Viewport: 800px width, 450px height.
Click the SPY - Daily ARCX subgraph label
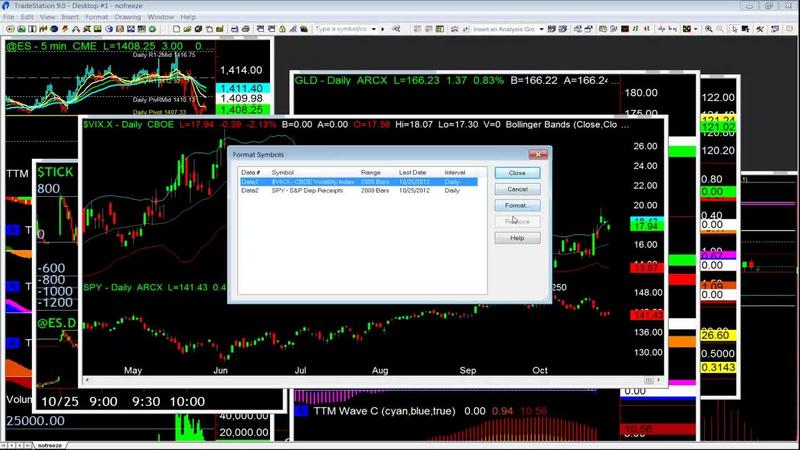(123, 287)
